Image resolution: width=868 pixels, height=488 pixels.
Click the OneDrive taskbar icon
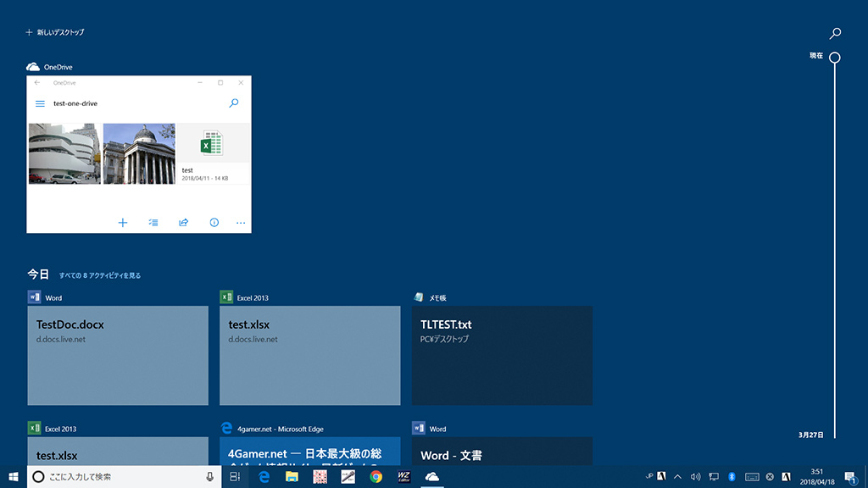coord(432,477)
